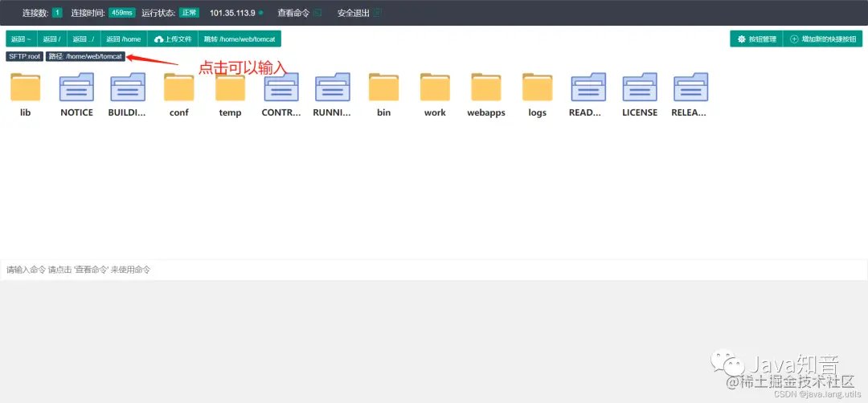The height and width of the screenshot is (403, 868).
Task: Click the 上传文件 upload button
Action: pos(173,39)
